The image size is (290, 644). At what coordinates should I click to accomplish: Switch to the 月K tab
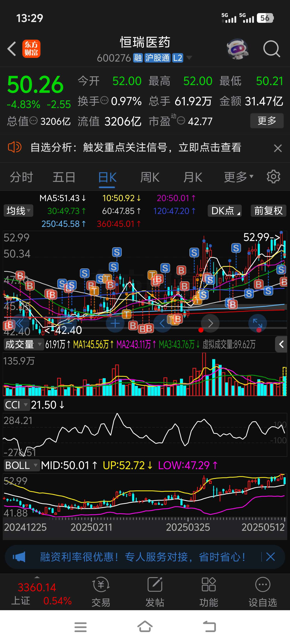(193, 177)
